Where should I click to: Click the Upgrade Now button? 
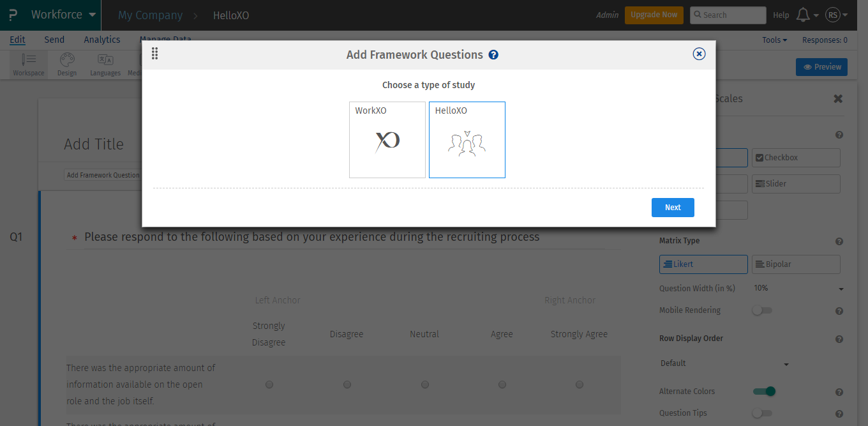[654, 14]
